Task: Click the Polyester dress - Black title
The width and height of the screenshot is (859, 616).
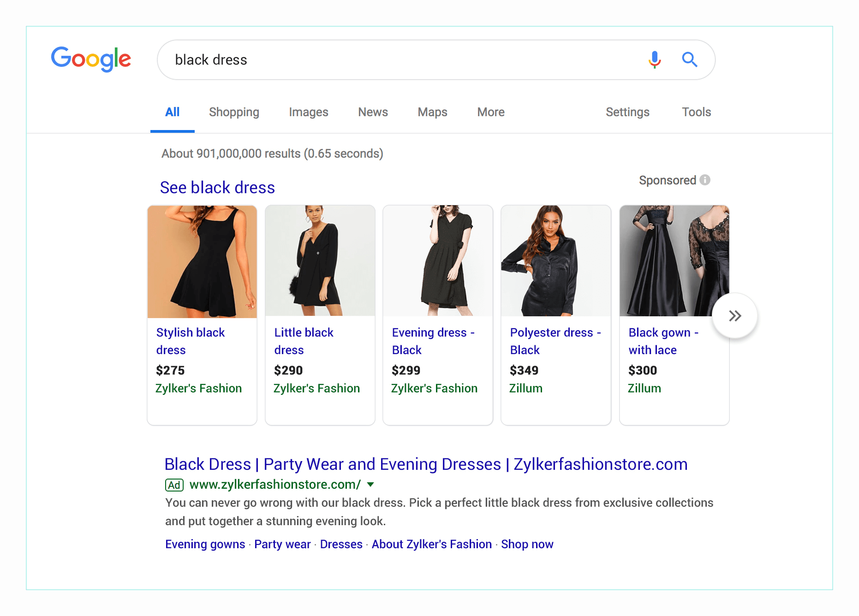Action: tap(555, 341)
